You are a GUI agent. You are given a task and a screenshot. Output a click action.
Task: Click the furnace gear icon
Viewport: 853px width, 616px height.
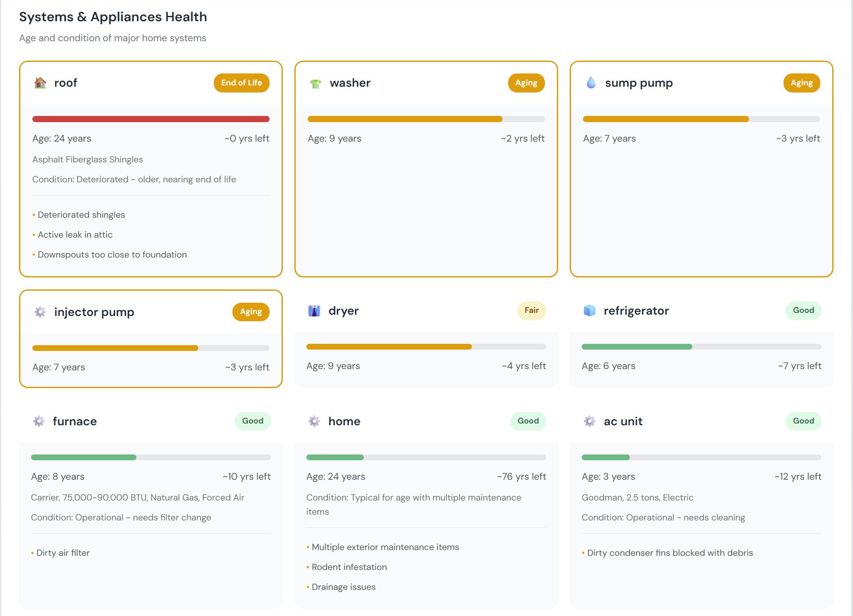(x=39, y=421)
